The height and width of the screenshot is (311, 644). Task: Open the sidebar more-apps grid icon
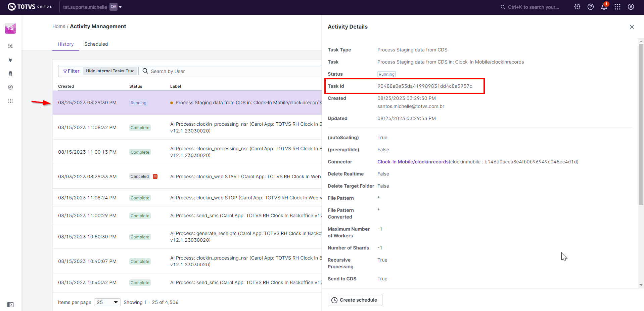pyautogui.click(x=10, y=101)
